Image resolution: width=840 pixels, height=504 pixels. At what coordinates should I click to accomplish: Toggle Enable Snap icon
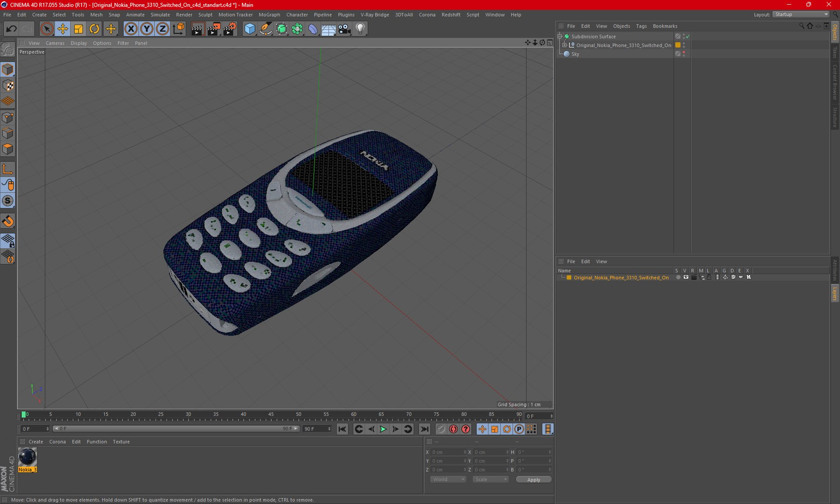point(8,221)
